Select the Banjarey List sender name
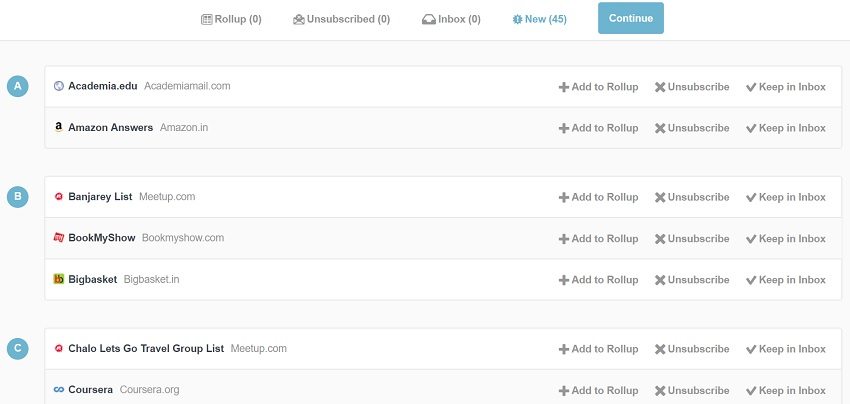This screenshot has height=404, width=850. click(100, 197)
